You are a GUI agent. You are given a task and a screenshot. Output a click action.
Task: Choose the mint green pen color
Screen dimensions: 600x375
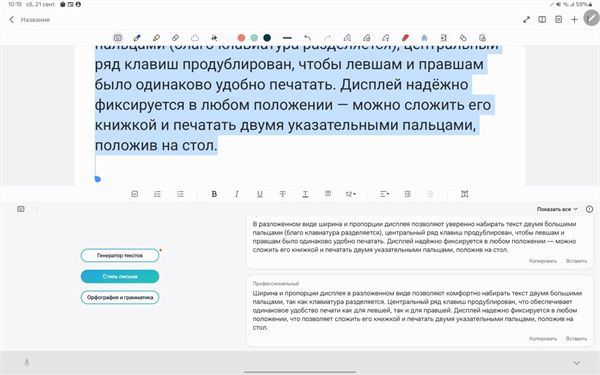pos(254,38)
